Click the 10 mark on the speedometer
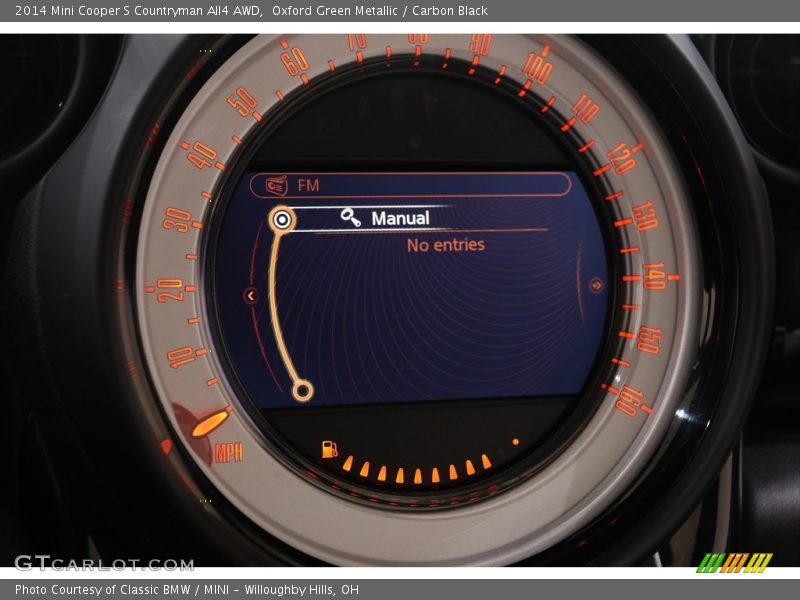The image size is (800, 600). 181,357
